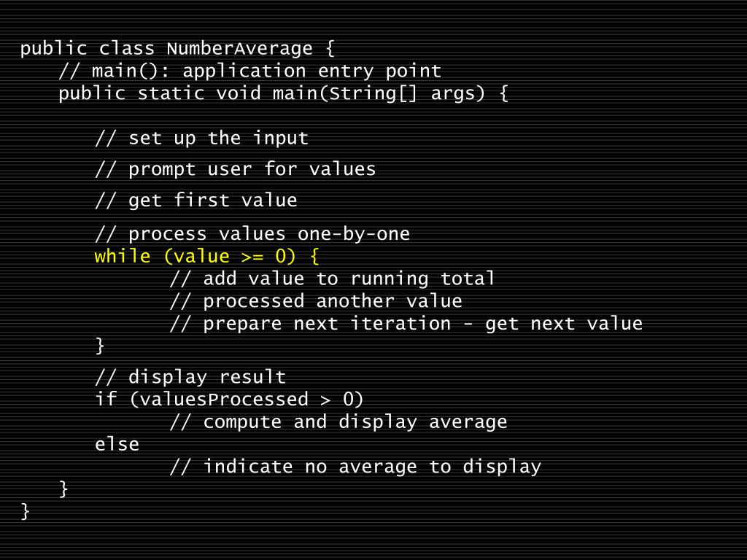The width and height of the screenshot is (747, 560).
Task: Click the 'prepare next iteration' comment line
Action: click(406, 324)
